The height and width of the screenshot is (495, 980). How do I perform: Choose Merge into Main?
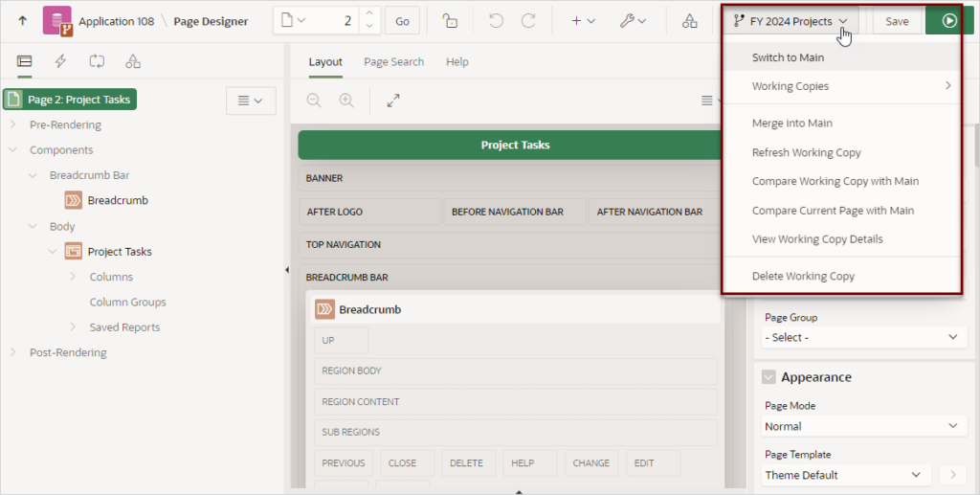841,124
